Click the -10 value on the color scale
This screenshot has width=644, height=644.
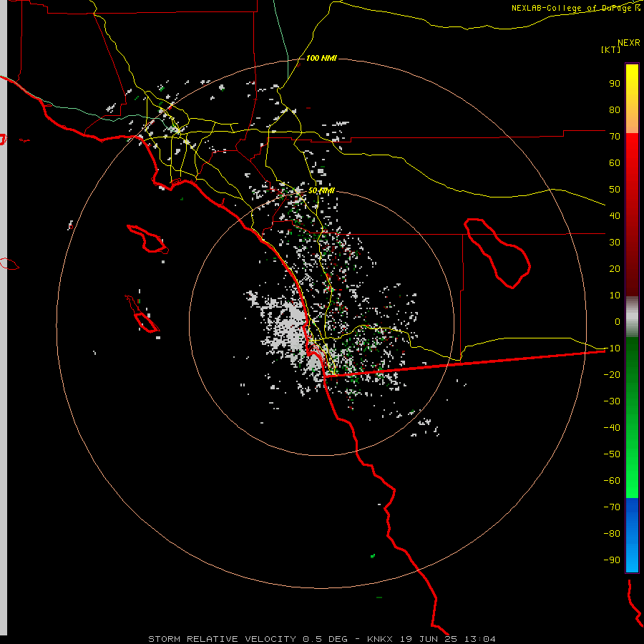pos(612,348)
